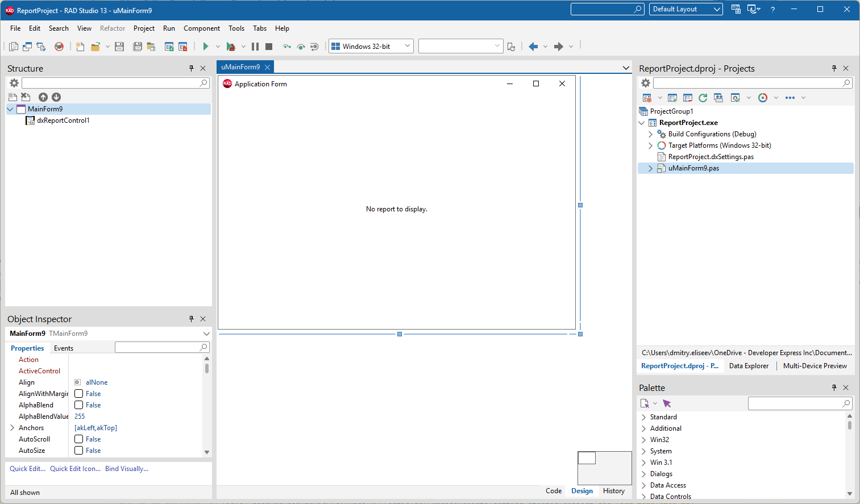Click the Open folder toolbar icon
This screenshot has height=504, width=860.
coord(95,47)
